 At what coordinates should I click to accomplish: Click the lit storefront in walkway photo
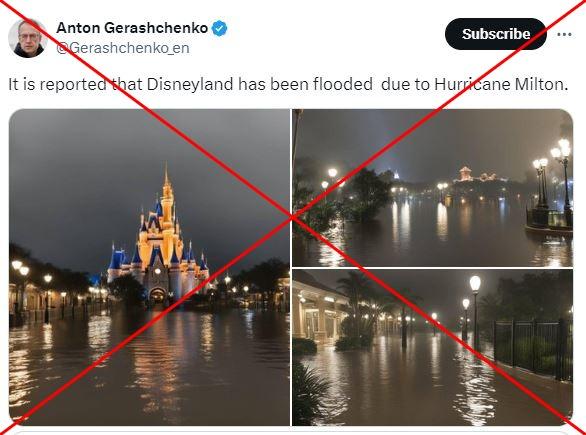pos(320,312)
